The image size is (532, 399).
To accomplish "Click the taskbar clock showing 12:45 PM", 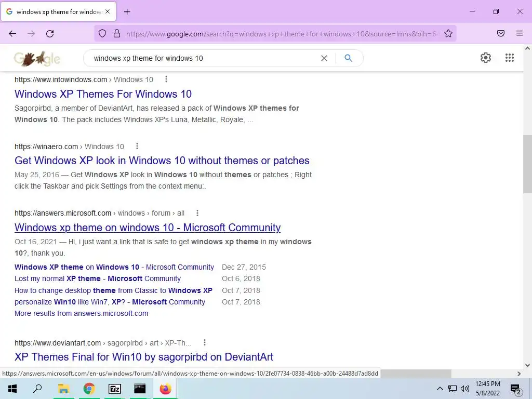I will [x=488, y=389].
